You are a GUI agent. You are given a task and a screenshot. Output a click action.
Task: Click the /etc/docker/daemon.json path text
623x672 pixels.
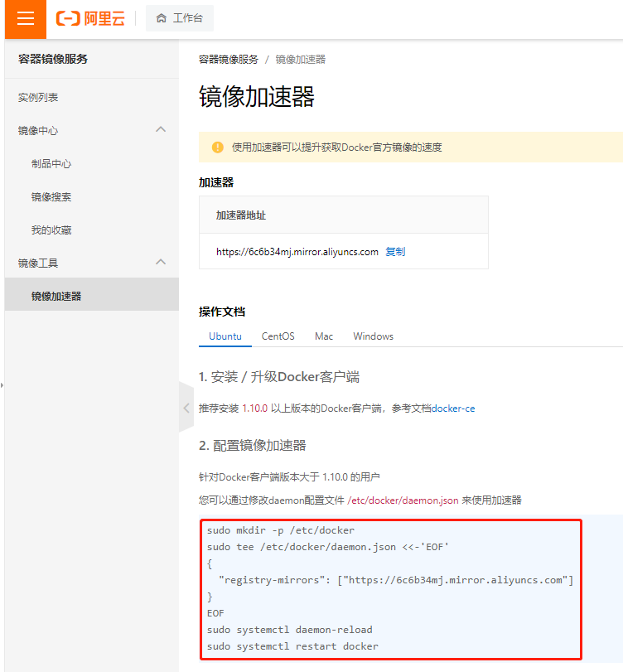click(403, 500)
